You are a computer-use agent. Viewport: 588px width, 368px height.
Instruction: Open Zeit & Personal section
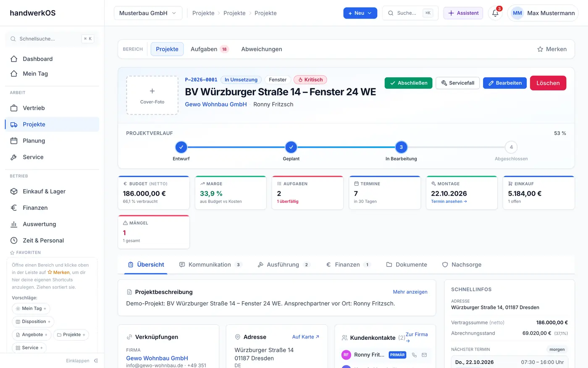[52, 241]
